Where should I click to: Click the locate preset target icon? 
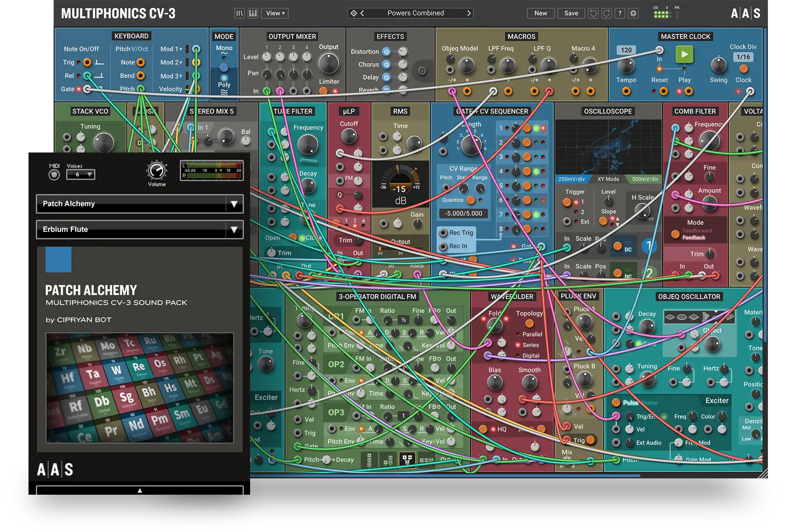pos(354,13)
